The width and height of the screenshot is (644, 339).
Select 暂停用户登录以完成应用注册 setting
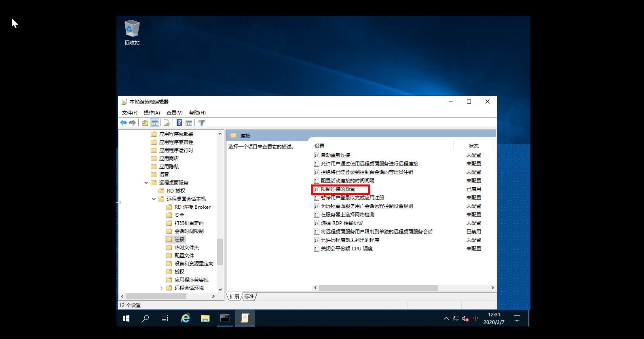coord(353,198)
